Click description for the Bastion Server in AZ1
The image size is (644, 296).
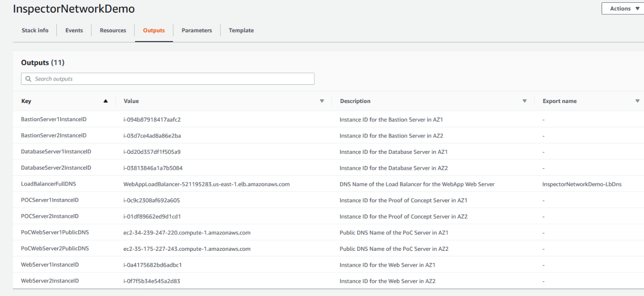[391, 119]
